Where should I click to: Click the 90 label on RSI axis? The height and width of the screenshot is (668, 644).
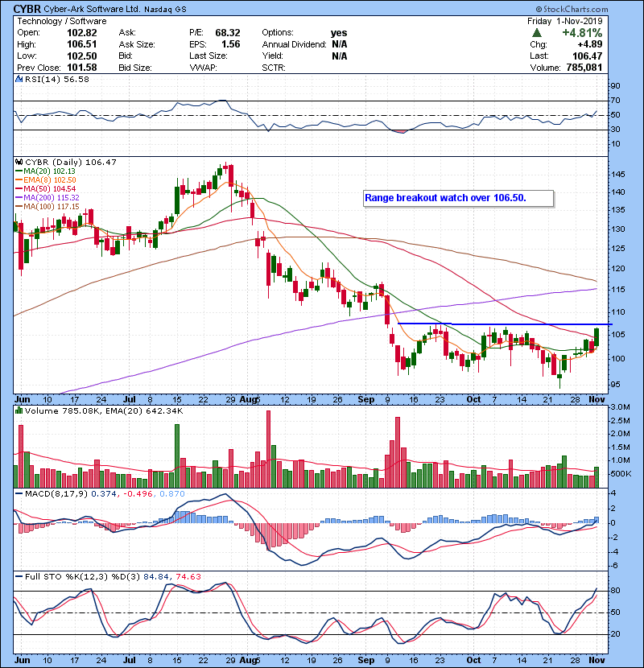pos(615,86)
